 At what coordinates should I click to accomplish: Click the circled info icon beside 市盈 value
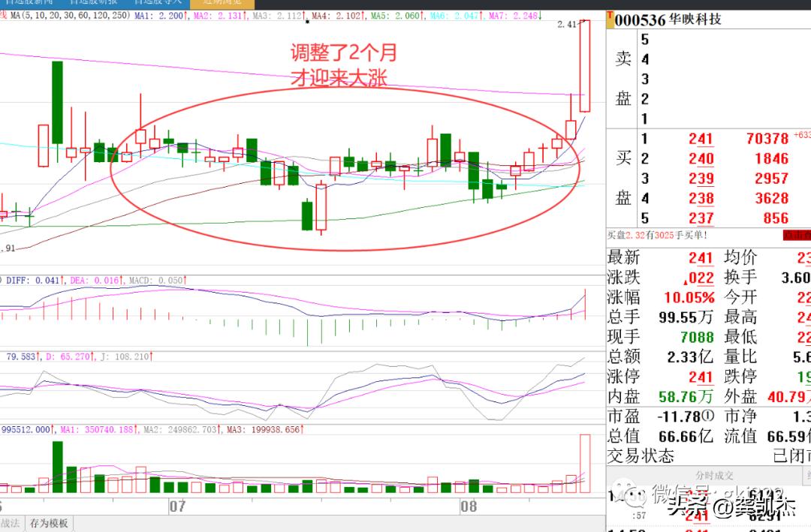(x=708, y=416)
